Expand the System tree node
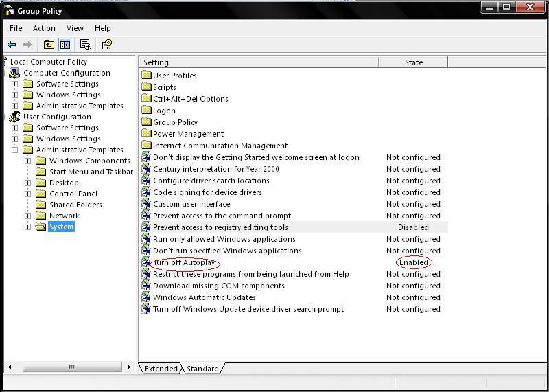 pyautogui.click(x=27, y=227)
